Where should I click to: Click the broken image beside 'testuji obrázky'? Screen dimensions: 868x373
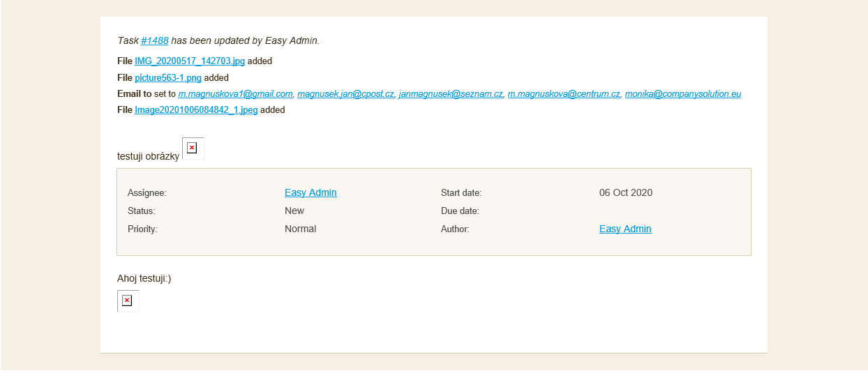click(x=193, y=148)
